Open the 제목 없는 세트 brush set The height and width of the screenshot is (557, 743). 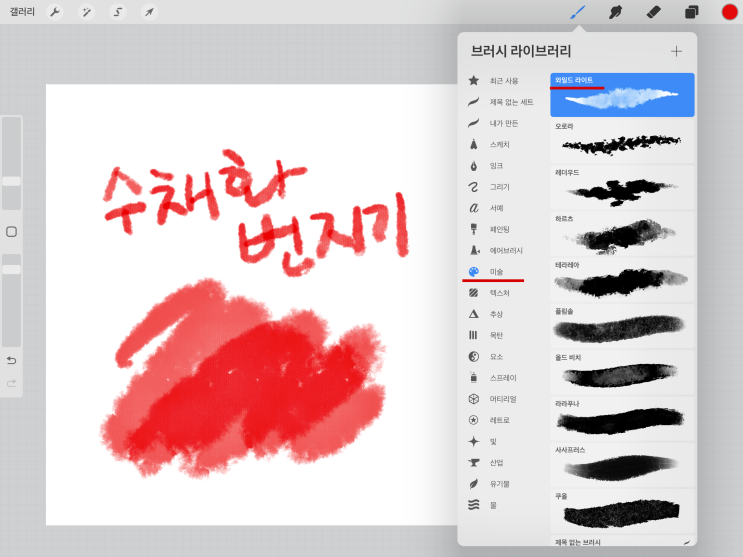(501, 102)
